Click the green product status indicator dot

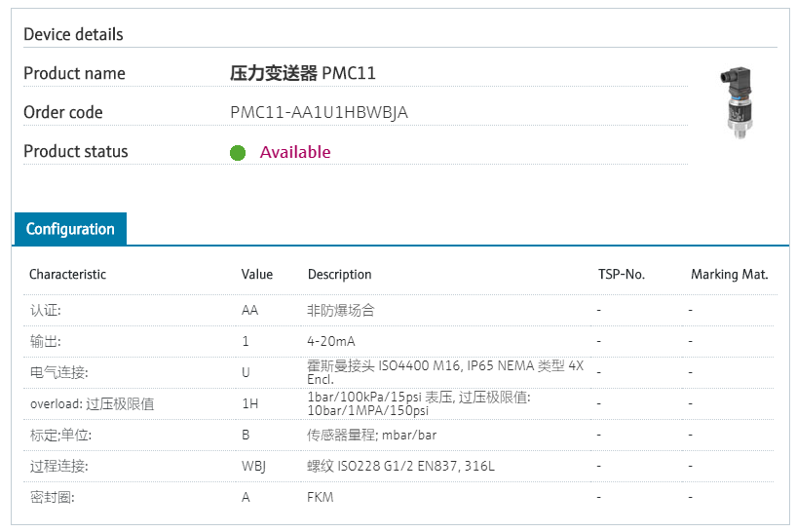[238, 152]
